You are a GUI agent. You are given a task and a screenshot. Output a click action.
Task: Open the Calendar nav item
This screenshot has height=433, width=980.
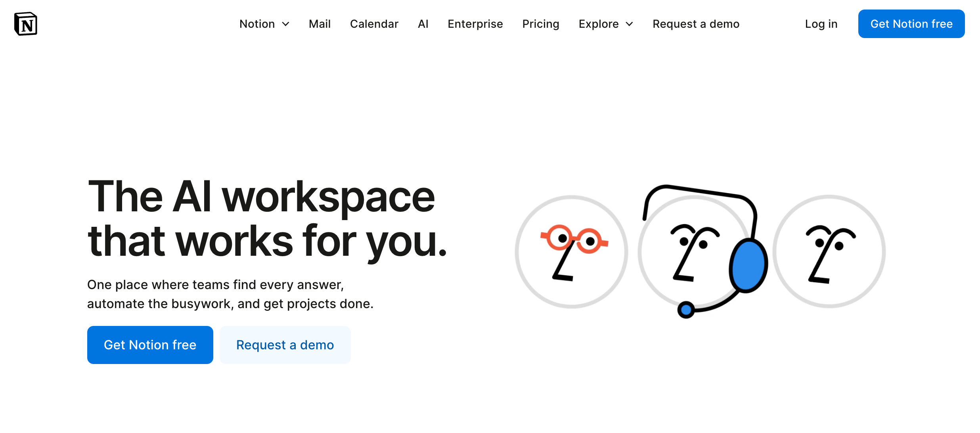[374, 24]
